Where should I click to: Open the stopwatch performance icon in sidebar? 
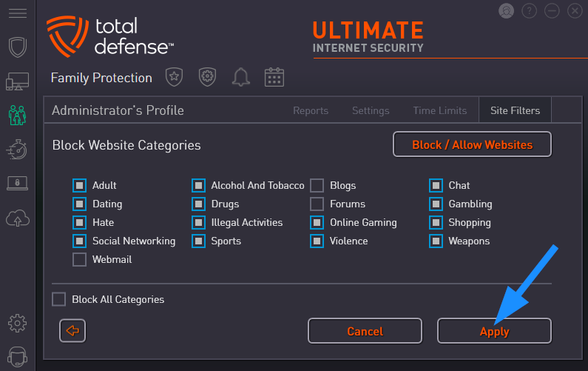[x=17, y=150]
